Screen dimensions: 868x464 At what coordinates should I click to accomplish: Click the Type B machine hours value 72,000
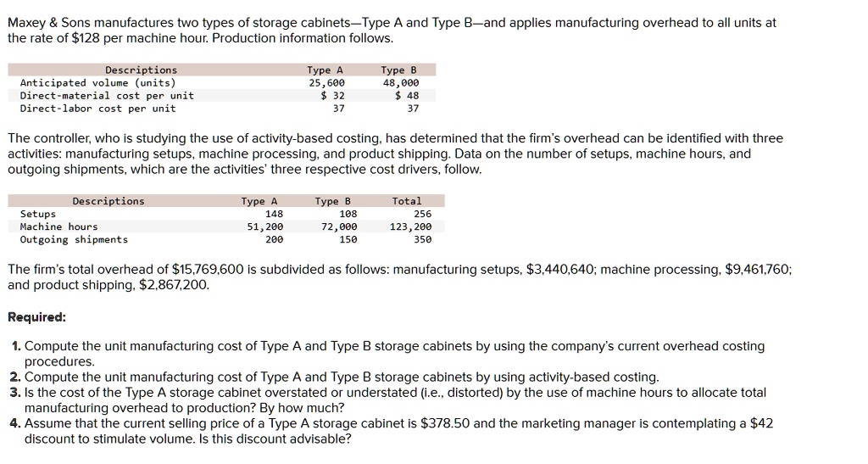point(337,227)
